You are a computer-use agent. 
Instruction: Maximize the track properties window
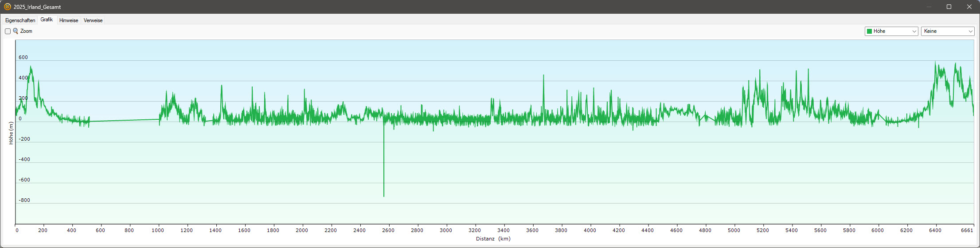coord(949,7)
